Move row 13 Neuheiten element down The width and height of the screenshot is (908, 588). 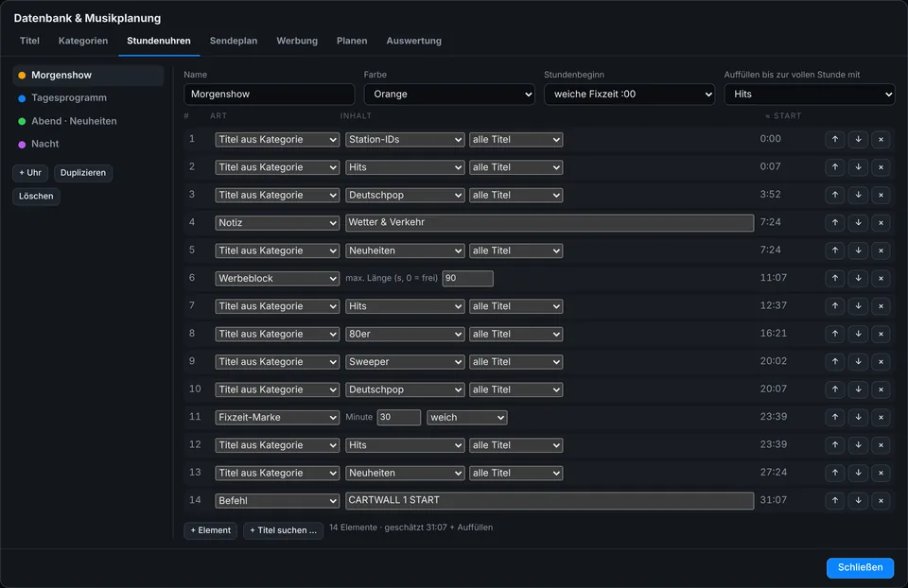coord(858,473)
